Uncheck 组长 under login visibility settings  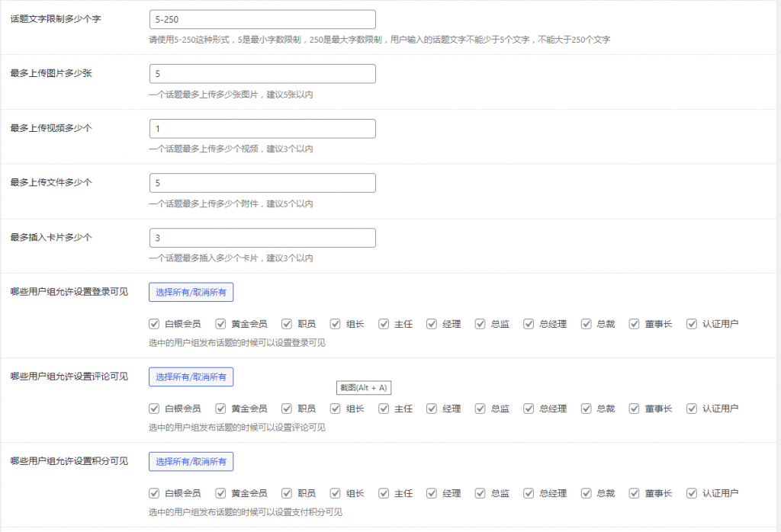point(335,323)
